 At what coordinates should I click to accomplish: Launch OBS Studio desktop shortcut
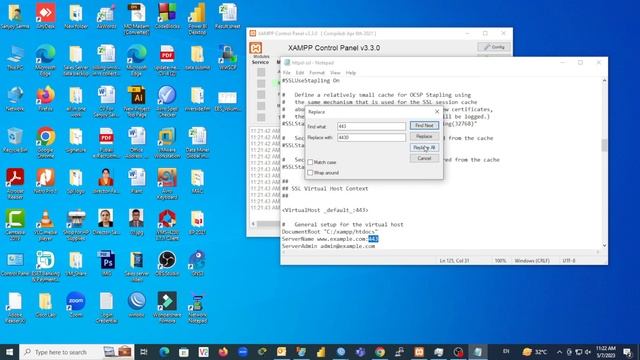[x=167, y=263]
